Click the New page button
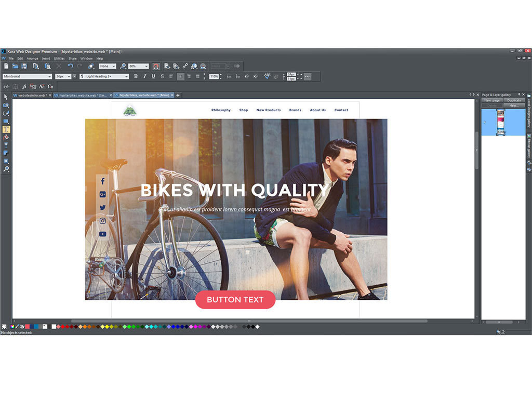The width and height of the screenshot is (532, 399). 491,100
